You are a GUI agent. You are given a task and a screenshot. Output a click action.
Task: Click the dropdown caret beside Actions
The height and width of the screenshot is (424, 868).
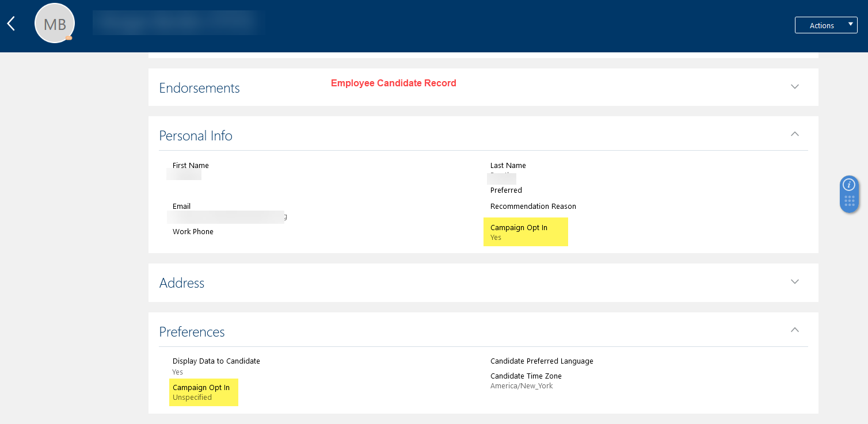pos(850,25)
